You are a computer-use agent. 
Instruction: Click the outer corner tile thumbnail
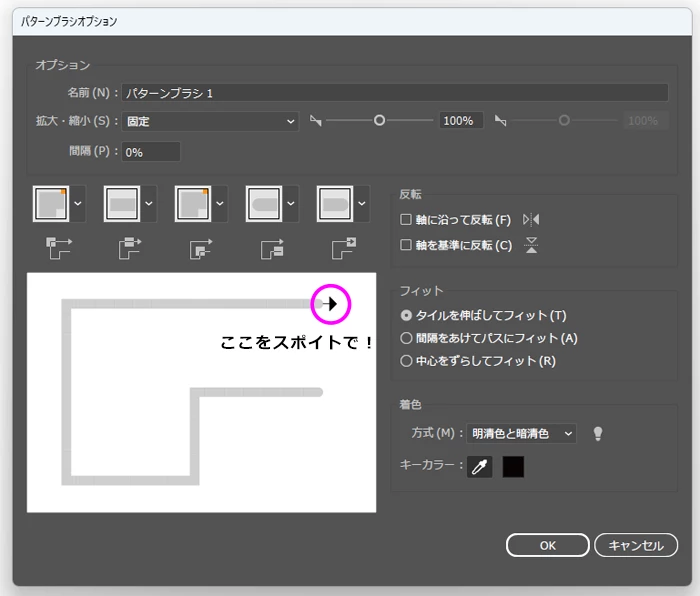point(51,204)
